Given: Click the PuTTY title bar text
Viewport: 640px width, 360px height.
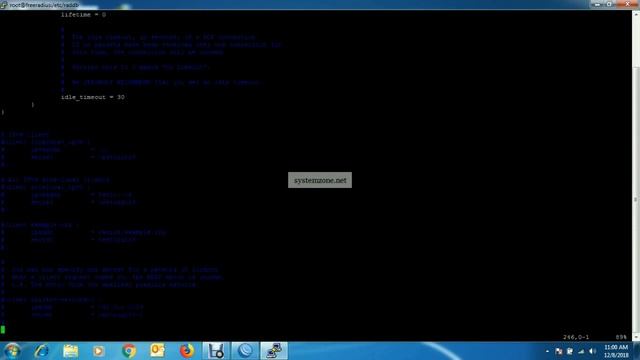Looking at the screenshot, I should pyautogui.click(x=44, y=5).
